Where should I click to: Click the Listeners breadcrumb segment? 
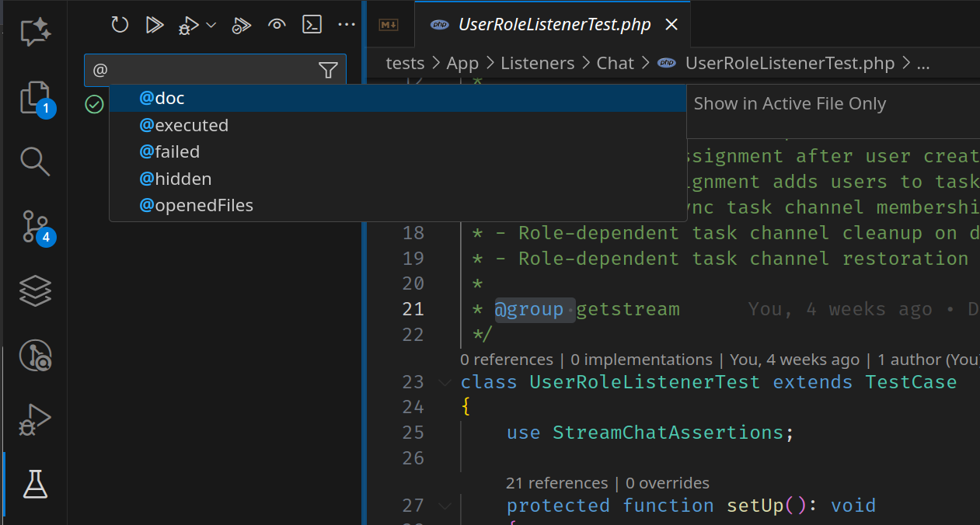click(537, 64)
